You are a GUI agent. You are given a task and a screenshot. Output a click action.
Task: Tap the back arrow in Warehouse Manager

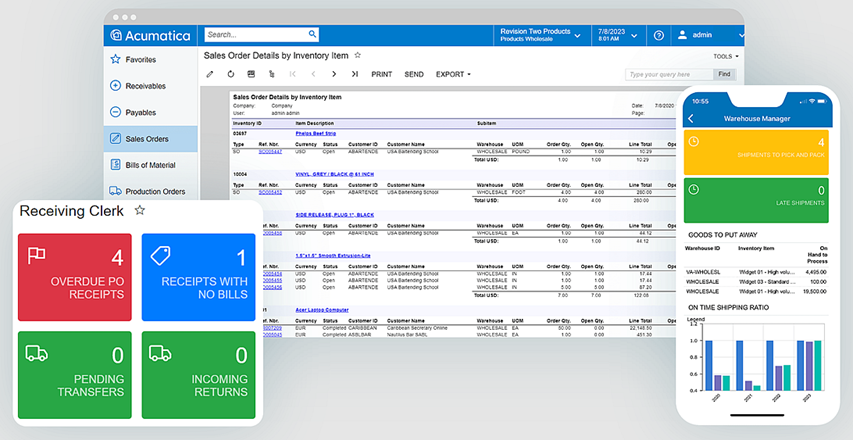[691, 118]
